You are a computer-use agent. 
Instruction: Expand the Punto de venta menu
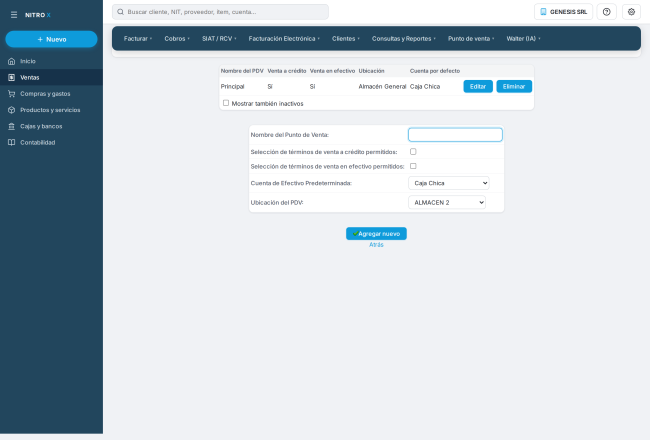tap(471, 39)
